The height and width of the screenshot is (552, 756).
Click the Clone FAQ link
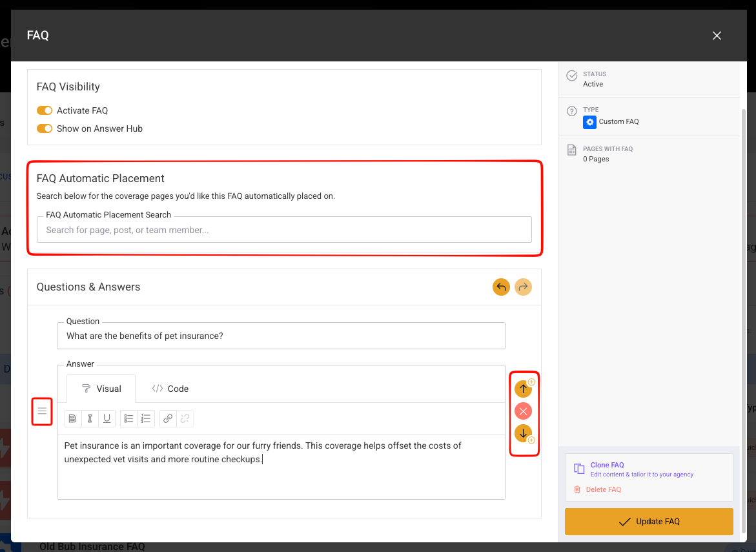coord(607,465)
